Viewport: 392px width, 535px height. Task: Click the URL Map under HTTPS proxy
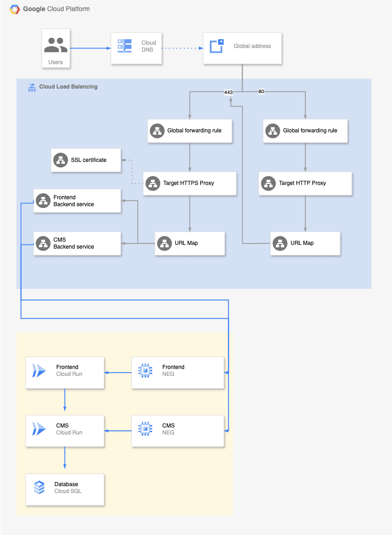point(190,243)
